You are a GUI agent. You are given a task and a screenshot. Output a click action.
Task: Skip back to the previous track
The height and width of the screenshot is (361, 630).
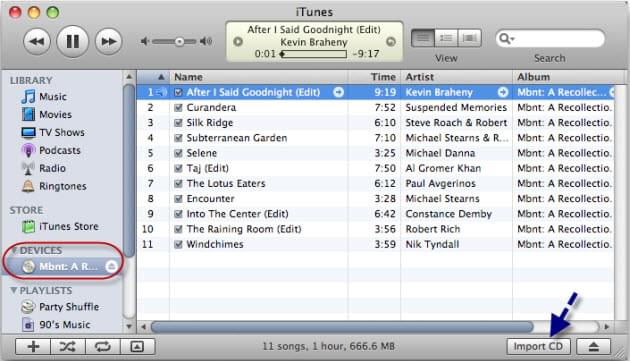(37, 41)
